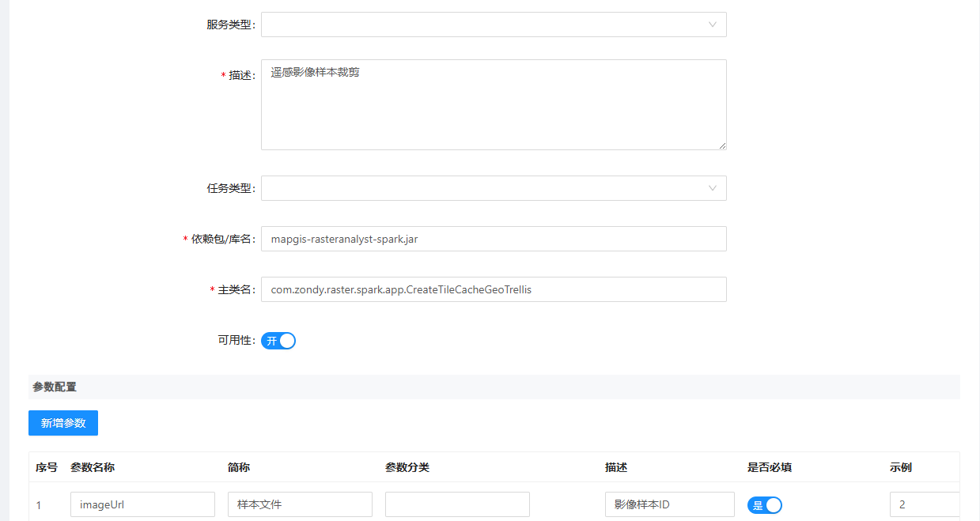
Task: Open the 服务类型 dropdown
Action: click(493, 25)
